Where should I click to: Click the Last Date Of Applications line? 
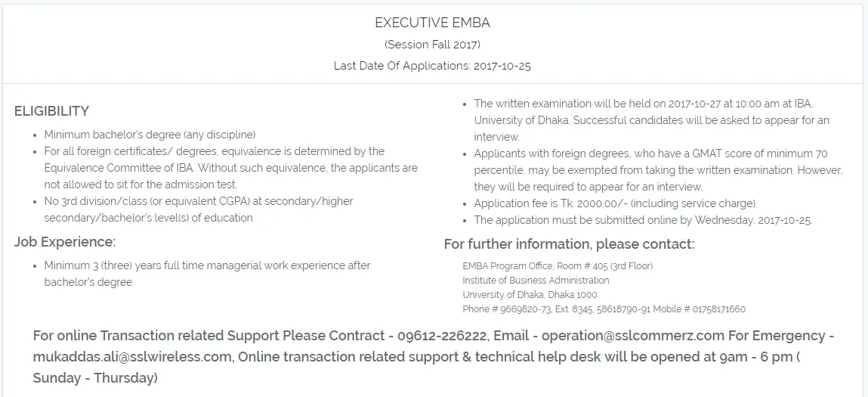432,66
